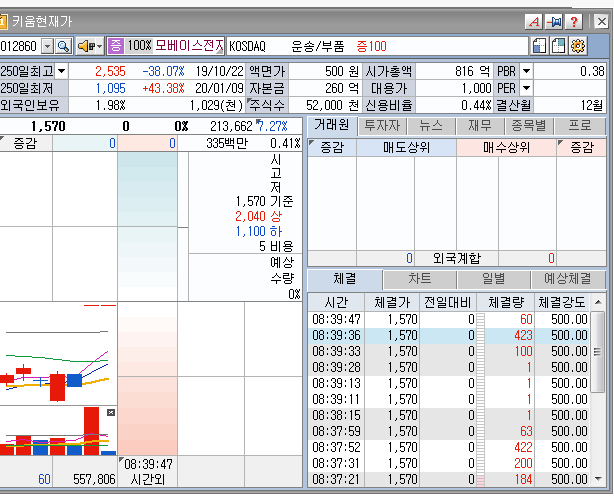Click the base price 1,570 기준
The image size is (614, 496).
pyautogui.click(x=264, y=201)
